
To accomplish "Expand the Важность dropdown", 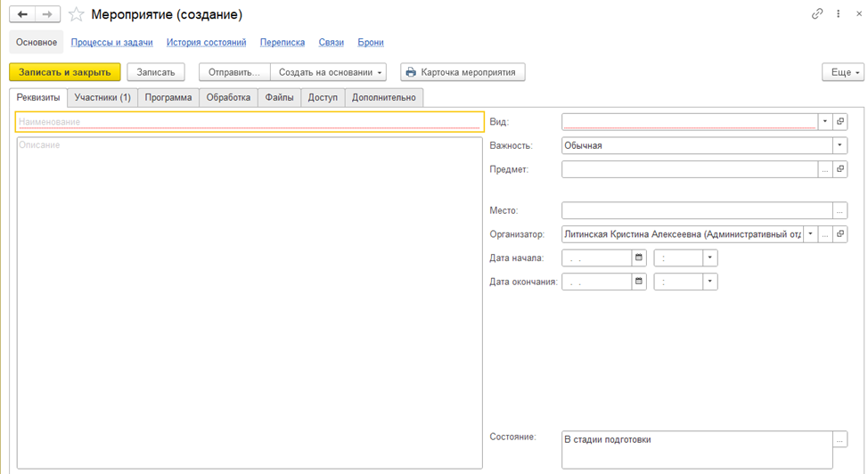I will click(839, 145).
